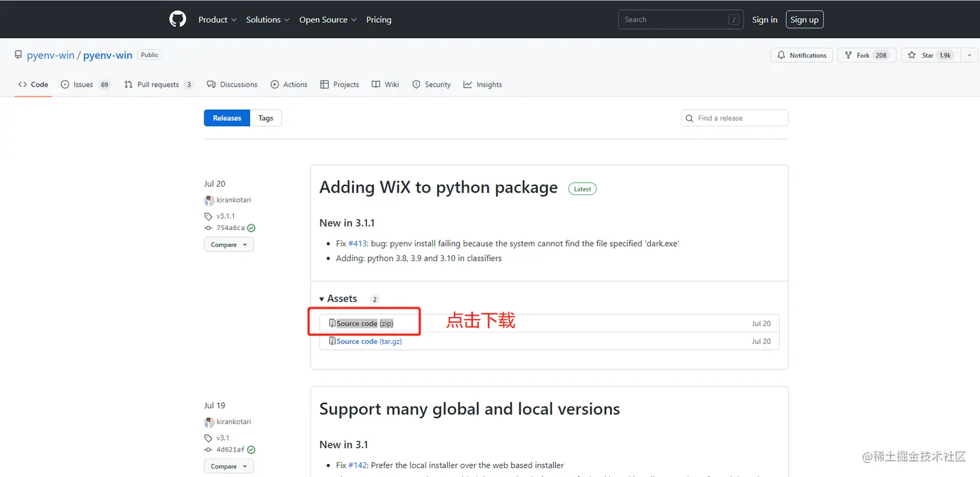
Task: Open the Solutions dropdown menu
Action: tap(268, 19)
